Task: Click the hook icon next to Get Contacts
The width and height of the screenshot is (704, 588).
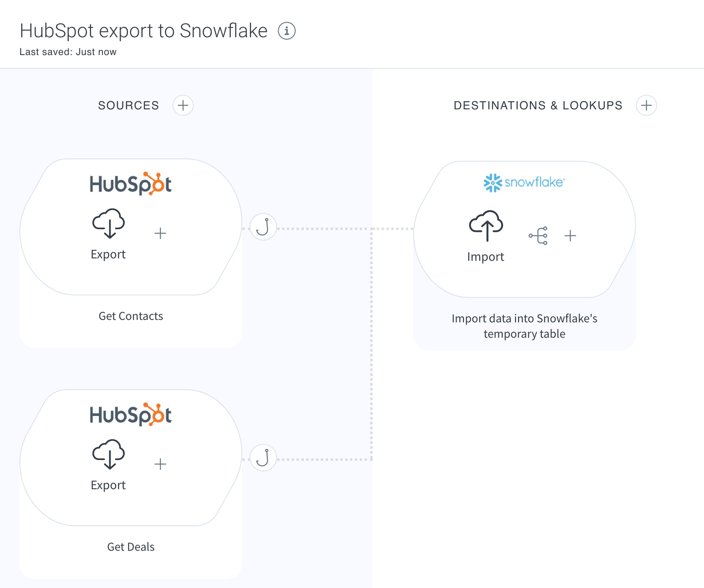Action: point(263,227)
